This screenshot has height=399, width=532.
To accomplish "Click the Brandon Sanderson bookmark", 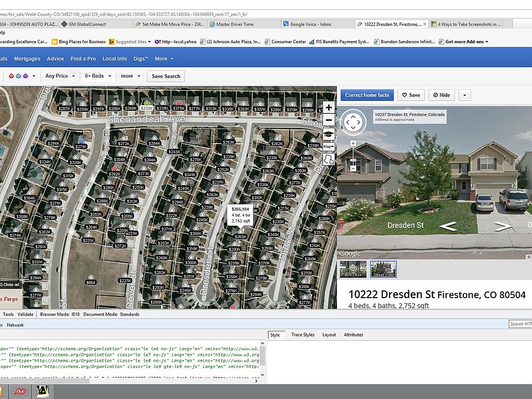I will [x=404, y=42].
